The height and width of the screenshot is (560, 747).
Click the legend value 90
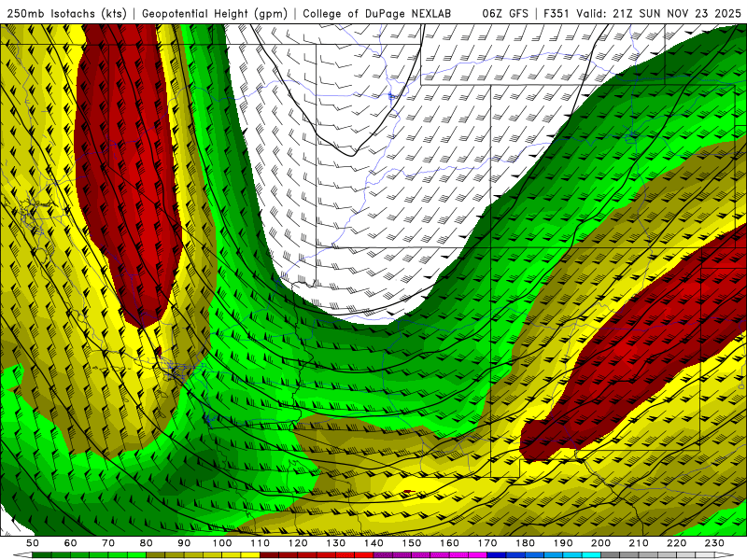point(184,543)
